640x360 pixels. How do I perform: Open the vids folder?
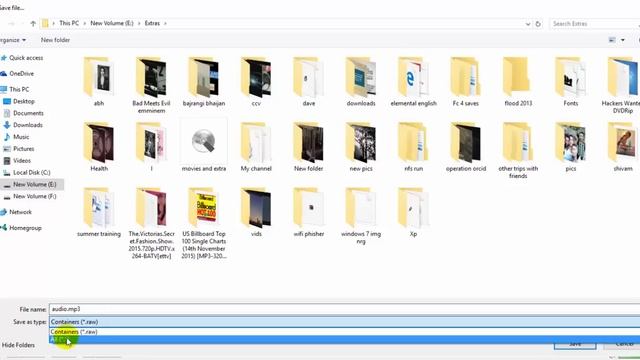click(x=256, y=212)
